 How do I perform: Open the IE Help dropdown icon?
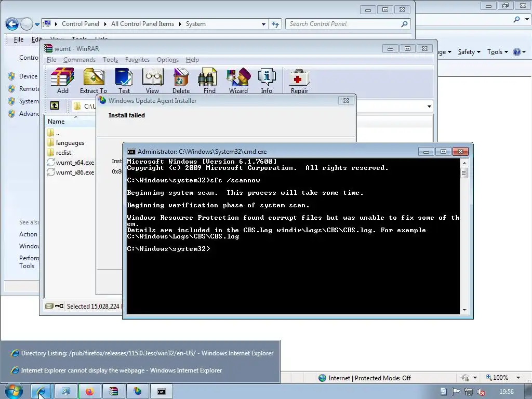(x=519, y=52)
